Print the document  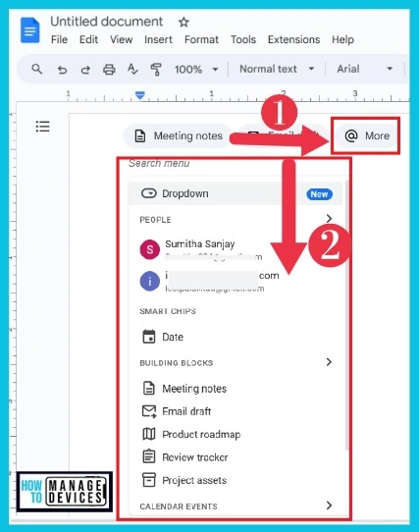point(109,70)
